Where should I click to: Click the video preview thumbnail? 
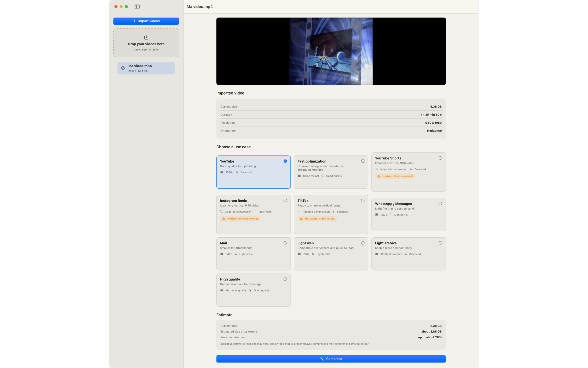pyautogui.click(x=331, y=51)
